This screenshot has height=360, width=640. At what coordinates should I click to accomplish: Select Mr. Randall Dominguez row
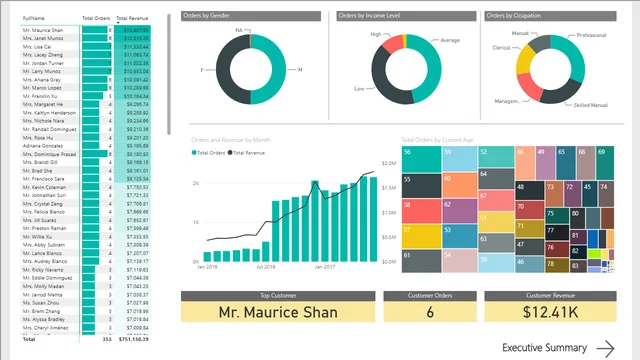pyautogui.click(x=86, y=129)
